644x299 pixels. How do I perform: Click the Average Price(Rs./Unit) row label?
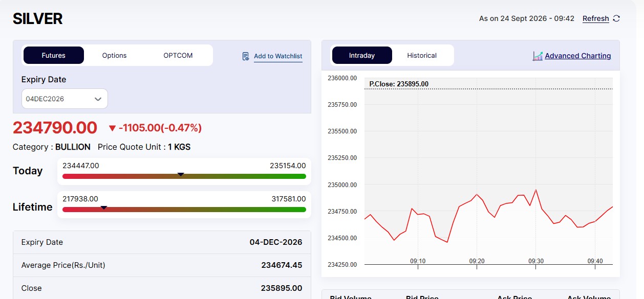tap(63, 265)
